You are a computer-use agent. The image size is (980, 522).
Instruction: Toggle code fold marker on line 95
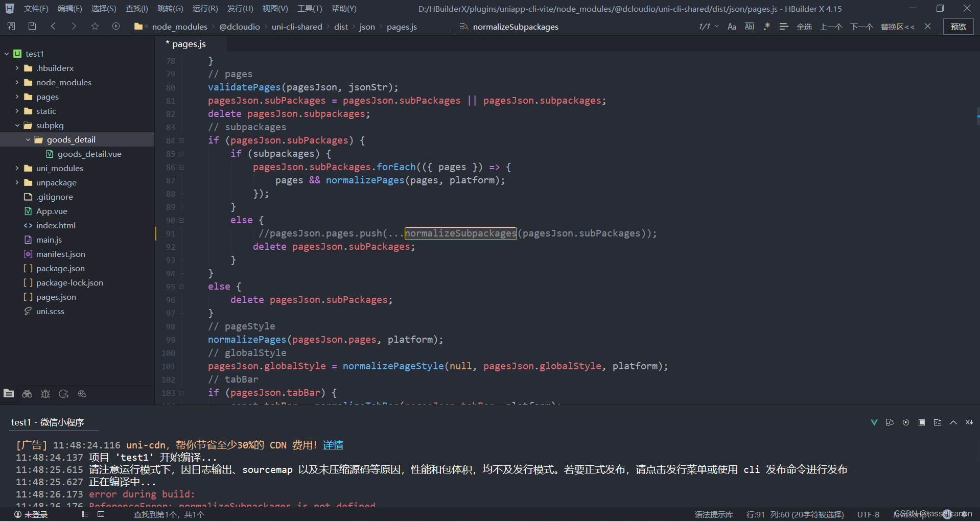tap(181, 287)
